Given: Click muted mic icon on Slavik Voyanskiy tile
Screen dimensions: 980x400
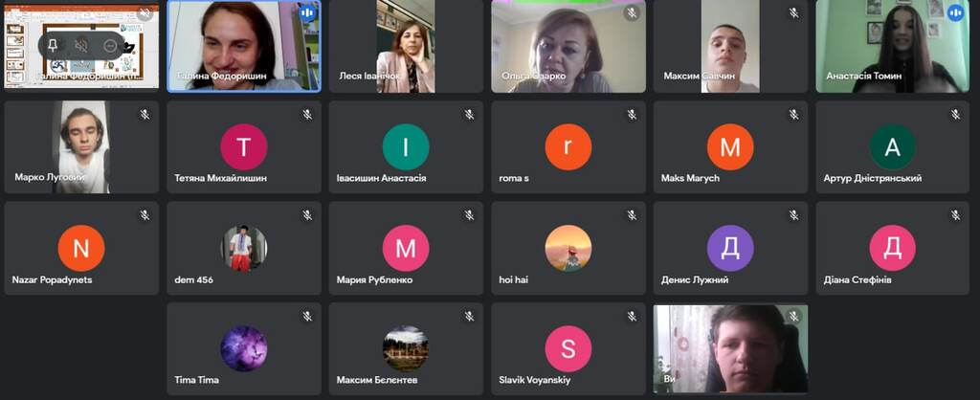Looking at the screenshot, I should pos(632,317).
